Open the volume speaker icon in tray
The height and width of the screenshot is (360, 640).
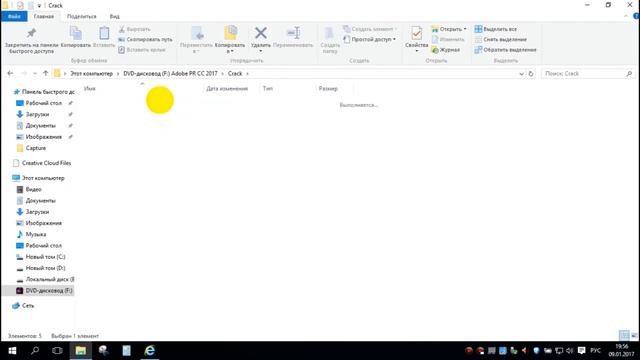pos(570,351)
